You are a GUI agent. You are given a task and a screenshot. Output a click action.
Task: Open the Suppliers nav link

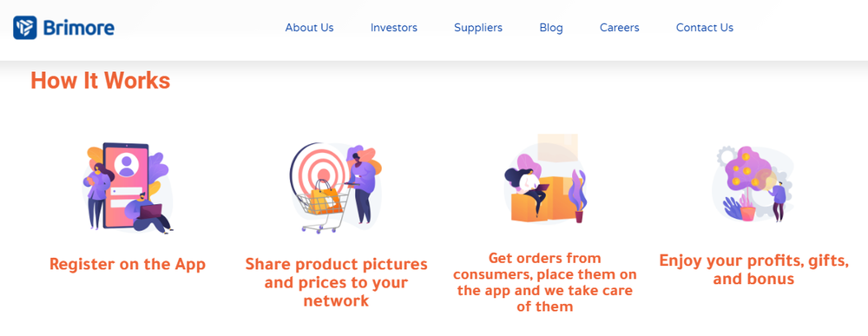coord(478,28)
